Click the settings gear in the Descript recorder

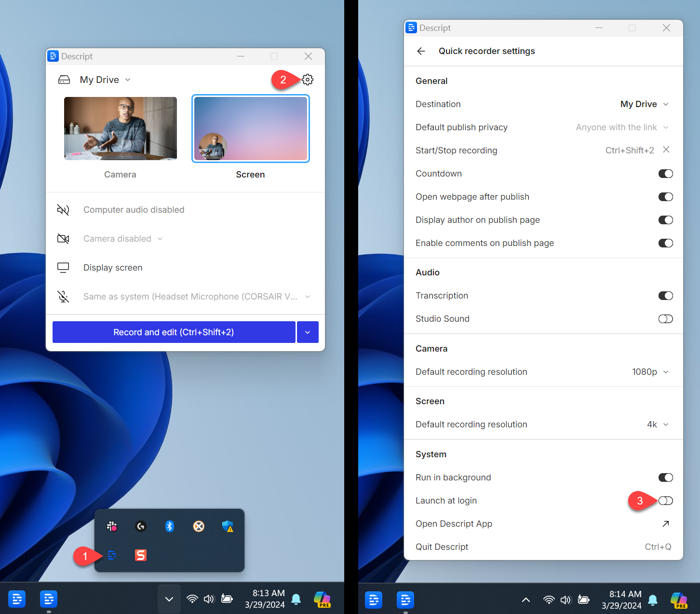tap(308, 80)
